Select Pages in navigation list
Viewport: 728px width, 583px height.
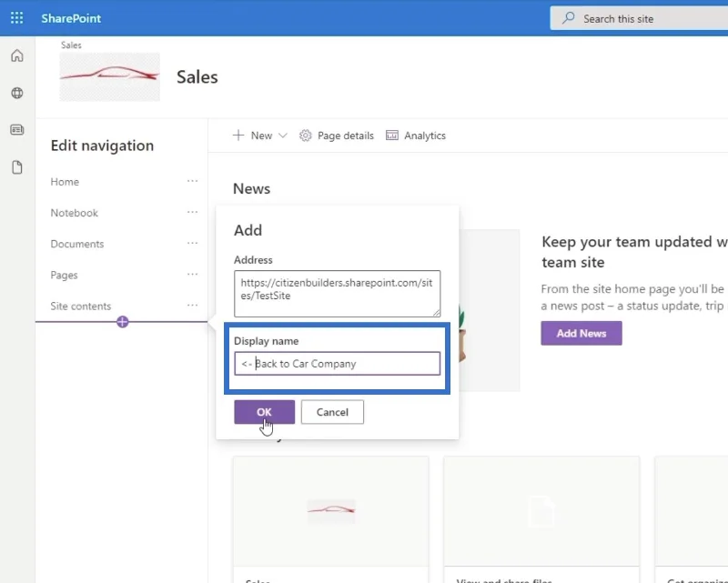point(64,275)
